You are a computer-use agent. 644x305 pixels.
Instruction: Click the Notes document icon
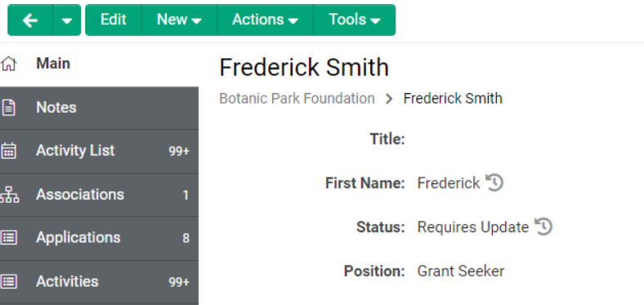coord(9,108)
